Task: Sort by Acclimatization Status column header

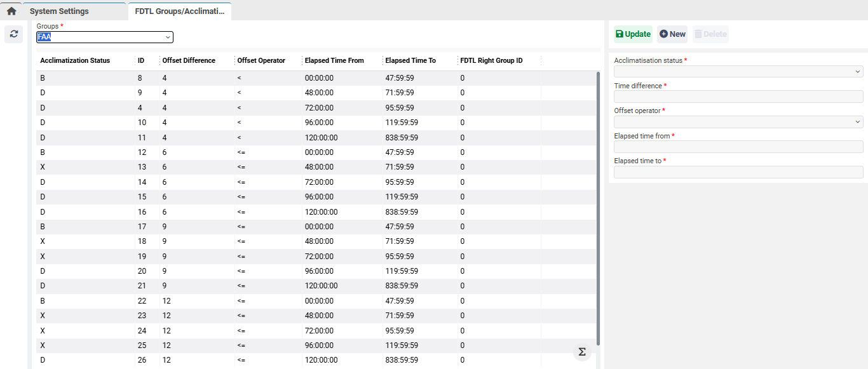Action: pyautogui.click(x=75, y=61)
